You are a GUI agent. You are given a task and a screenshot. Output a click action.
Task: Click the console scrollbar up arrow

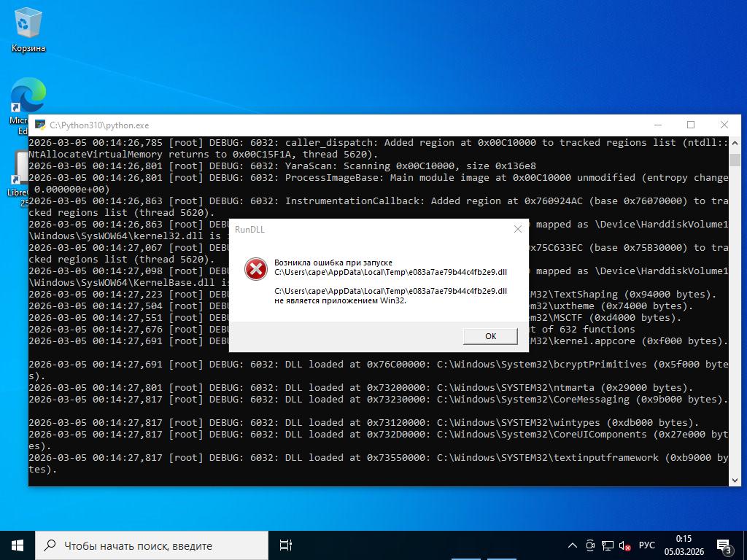pos(735,142)
